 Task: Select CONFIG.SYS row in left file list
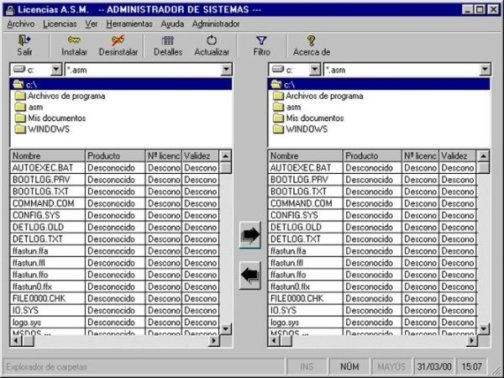pyautogui.click(x=115, y=215)
